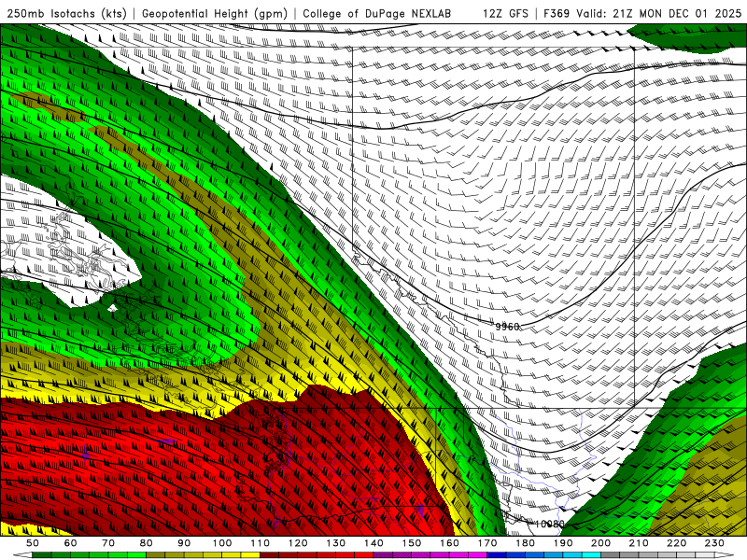Pick the darkest green swatch starting at 50

[x=42, y=555]
